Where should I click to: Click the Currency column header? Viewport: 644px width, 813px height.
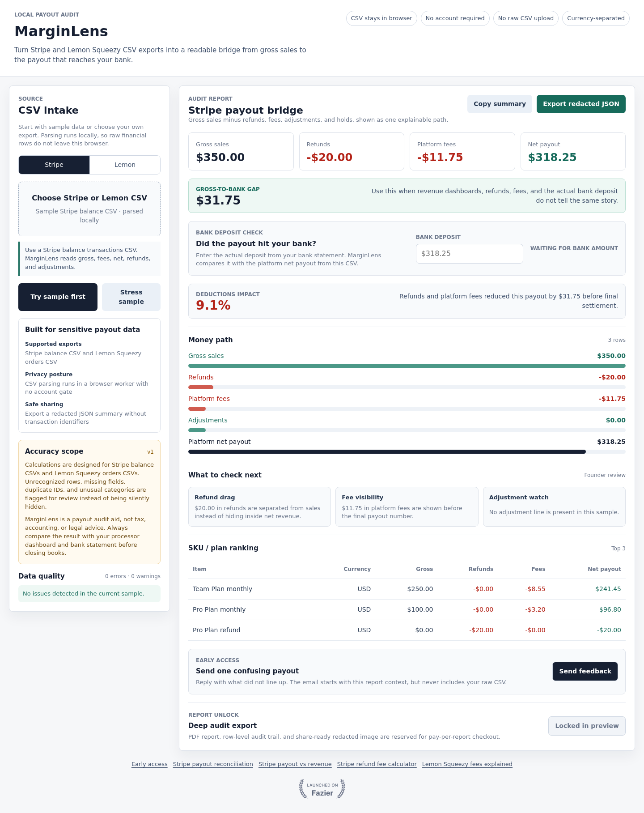pyautogui.click(x=357, y=569)
